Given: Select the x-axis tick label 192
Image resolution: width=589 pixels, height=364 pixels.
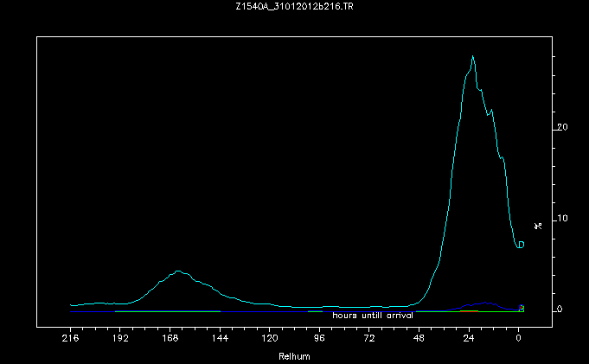Looking at the screenshot, I should pyautogui.click(x=120, y=338).
